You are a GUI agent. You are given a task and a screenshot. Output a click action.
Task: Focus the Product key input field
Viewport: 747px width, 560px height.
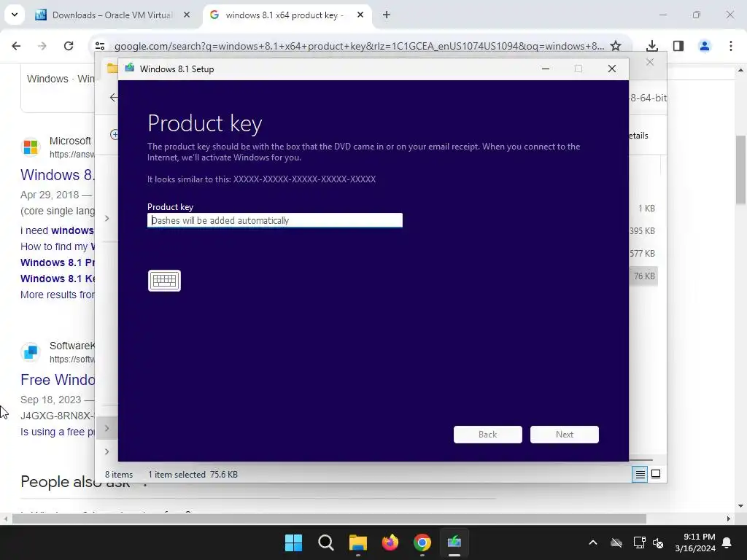coord(275,220)
